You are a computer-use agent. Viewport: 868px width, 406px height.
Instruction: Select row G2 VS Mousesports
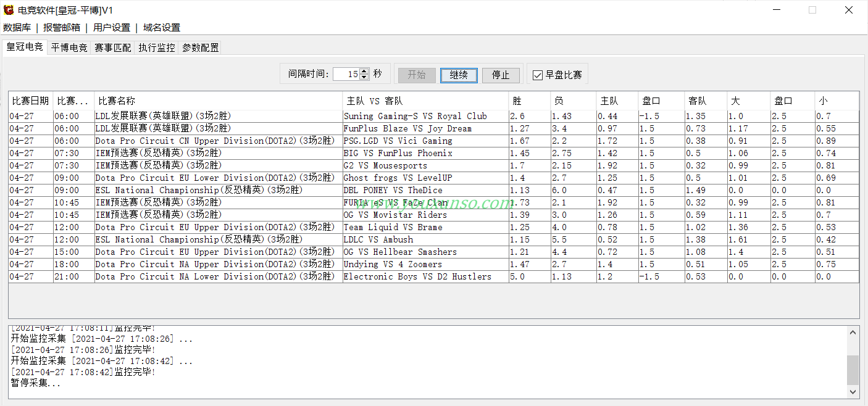[433, 165]
